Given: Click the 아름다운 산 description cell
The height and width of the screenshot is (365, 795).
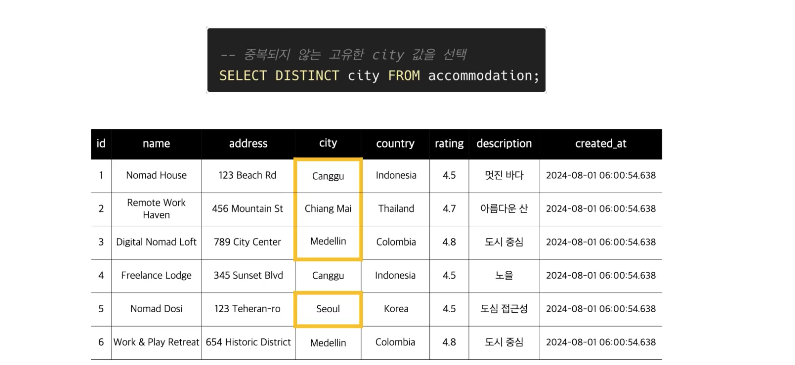Looking at the screenshot, I should point(504,208).
